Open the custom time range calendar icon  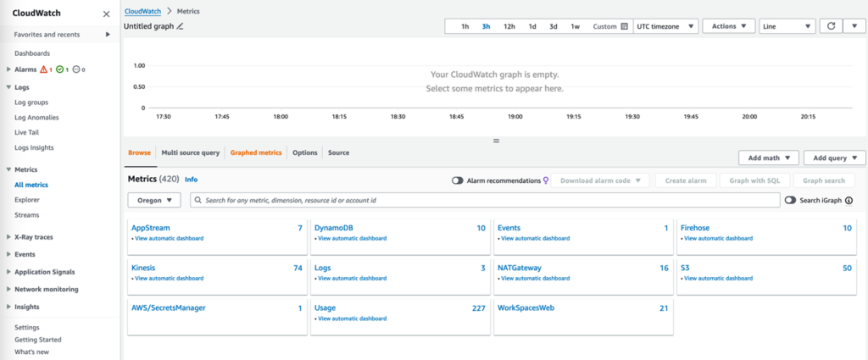[625, 26]
